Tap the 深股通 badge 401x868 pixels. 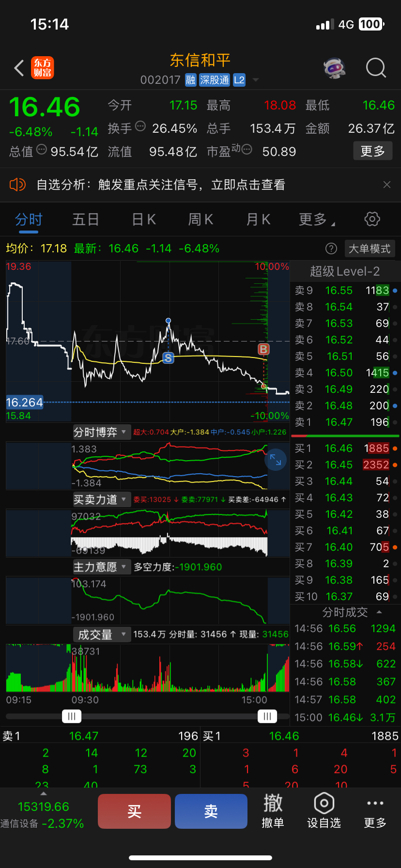coord(215,80)
